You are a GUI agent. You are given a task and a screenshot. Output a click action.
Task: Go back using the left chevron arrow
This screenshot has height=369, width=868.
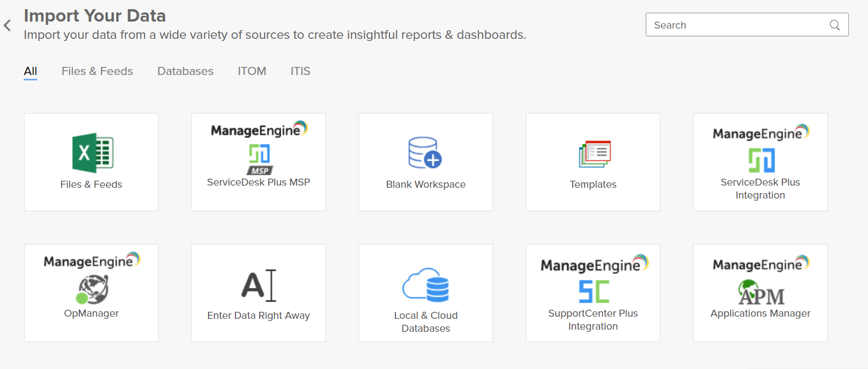(x=8, y=25)
